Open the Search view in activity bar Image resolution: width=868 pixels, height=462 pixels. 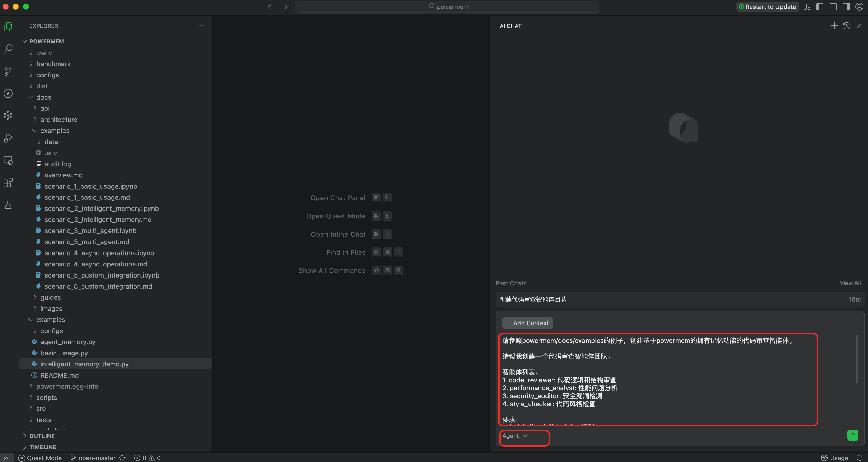click(x=8, y=49)
